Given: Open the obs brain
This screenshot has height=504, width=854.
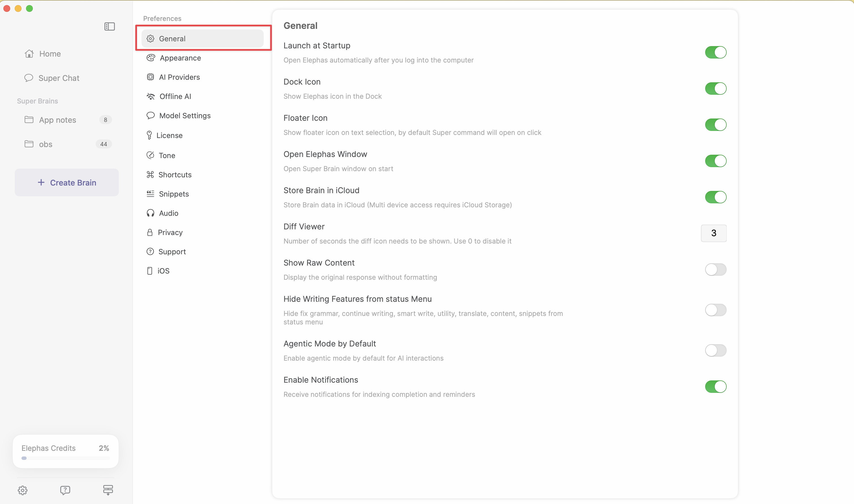Looking at the screenshot, I should (x=66, y=144).
